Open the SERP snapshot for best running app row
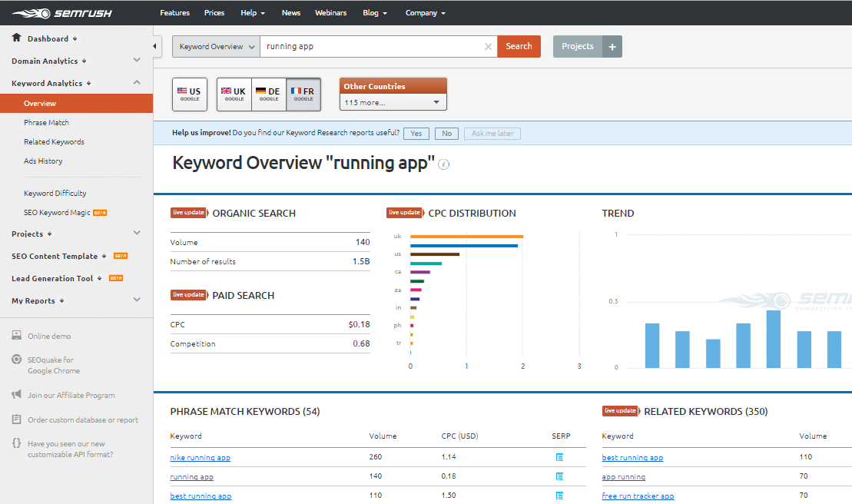 pyautogui.click(x=559, y=496)
